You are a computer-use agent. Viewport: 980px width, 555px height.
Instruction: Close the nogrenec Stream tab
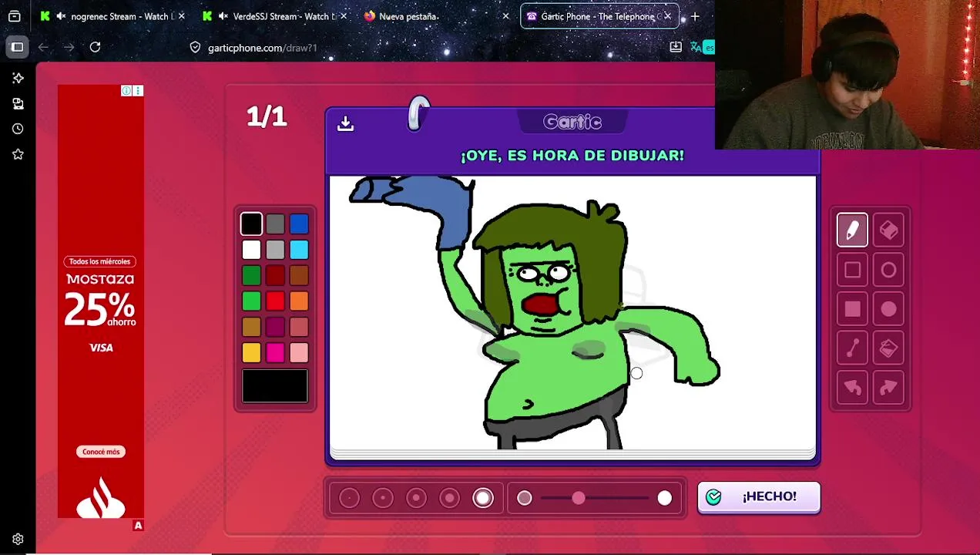181,16
